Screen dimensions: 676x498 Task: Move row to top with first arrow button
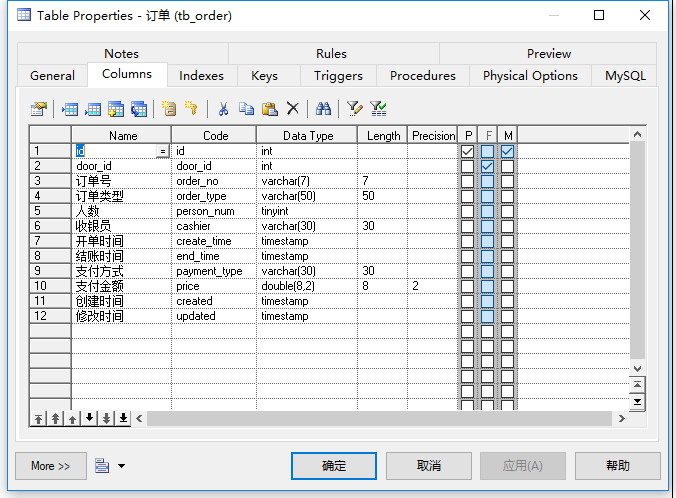click(x=38, y=418)
